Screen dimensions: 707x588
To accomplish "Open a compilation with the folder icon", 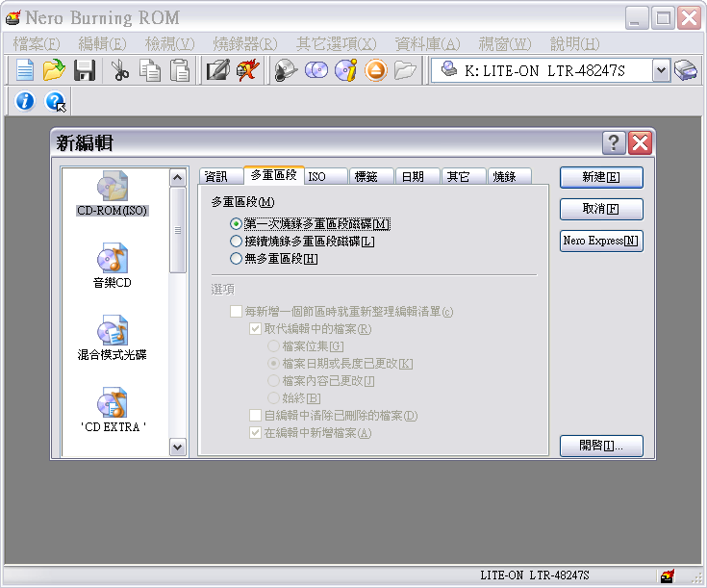I will pos(54,70).
